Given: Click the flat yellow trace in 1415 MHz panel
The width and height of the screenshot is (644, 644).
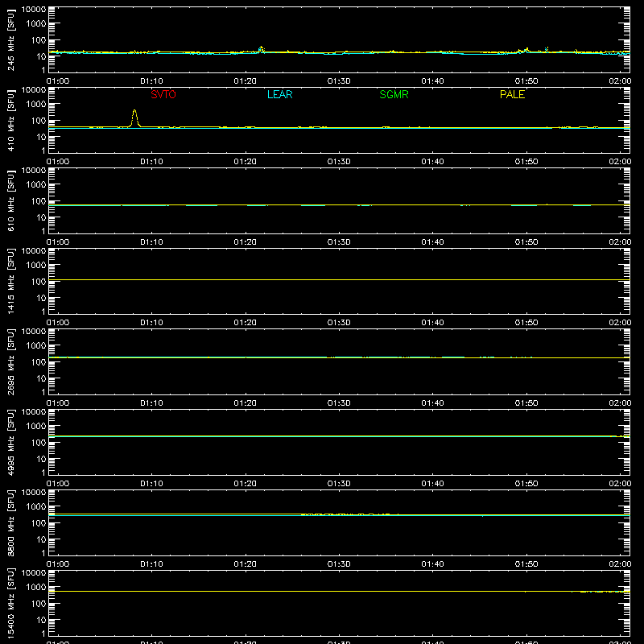Looking at the screenshot, I should click(339, 279).
